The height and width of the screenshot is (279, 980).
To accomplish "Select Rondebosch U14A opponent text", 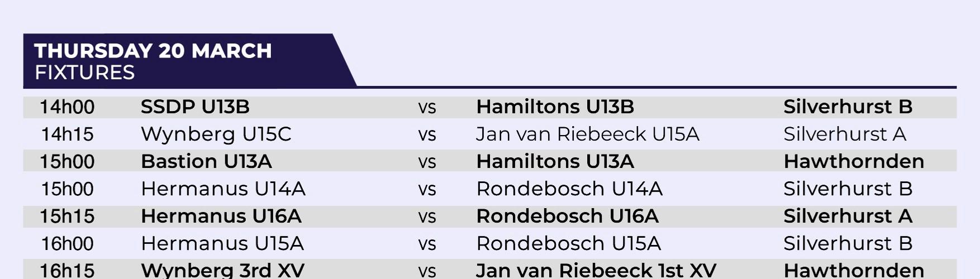I will [x=569, y=189].
